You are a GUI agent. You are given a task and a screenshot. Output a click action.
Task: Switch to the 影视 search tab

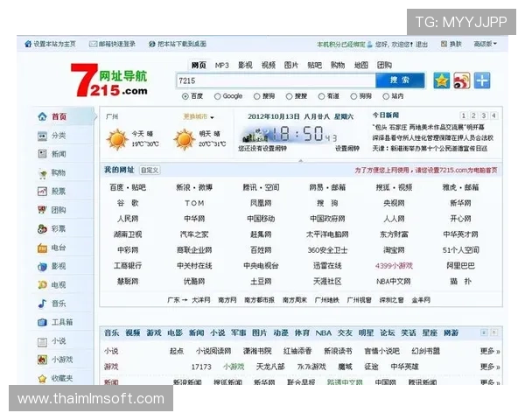click(x=245, y=66)
